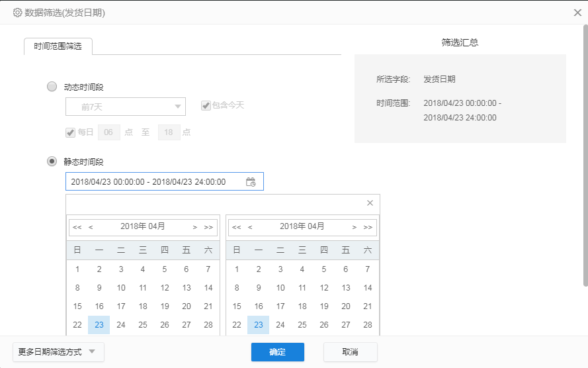Go to previous month in left calendar
Image resolution: width=588 pixels, height=368 pixels.
91,227
